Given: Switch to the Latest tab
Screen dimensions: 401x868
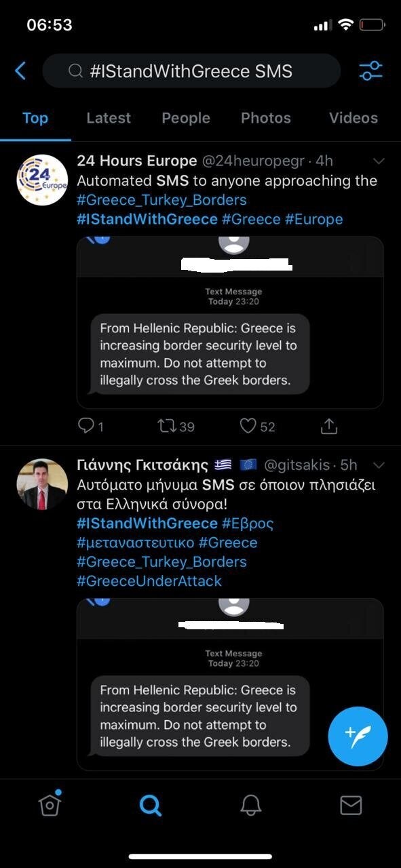Looking at the screenshot, I should [109, 118].
